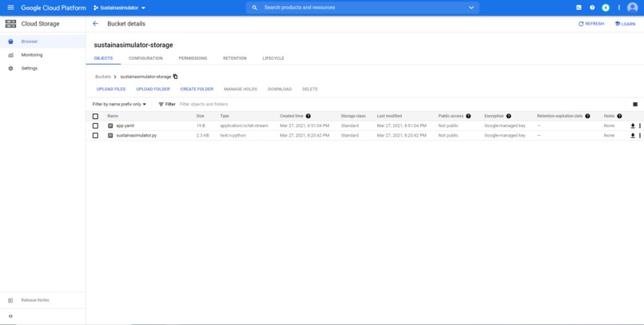This screenshot has height=325, width=644.
Task: Click MANAGE HOLDS
Action: coord(241,89)
